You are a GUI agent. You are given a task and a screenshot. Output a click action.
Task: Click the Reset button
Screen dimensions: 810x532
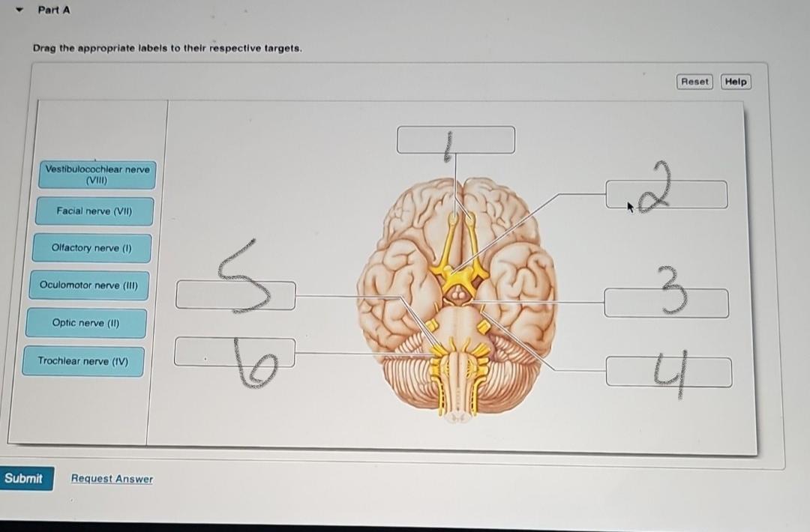coord(694,81)
